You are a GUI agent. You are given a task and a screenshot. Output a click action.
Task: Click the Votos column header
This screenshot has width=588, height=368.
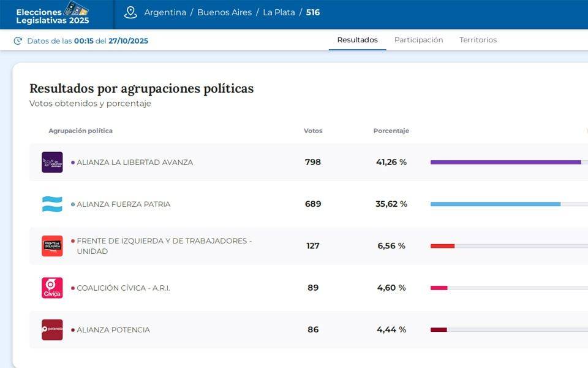313,131
